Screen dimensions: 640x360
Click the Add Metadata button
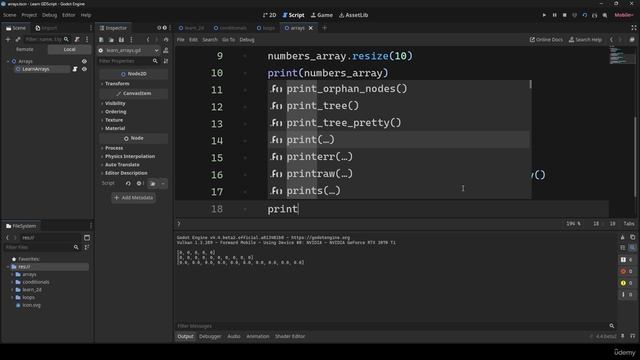coord(133,198)
